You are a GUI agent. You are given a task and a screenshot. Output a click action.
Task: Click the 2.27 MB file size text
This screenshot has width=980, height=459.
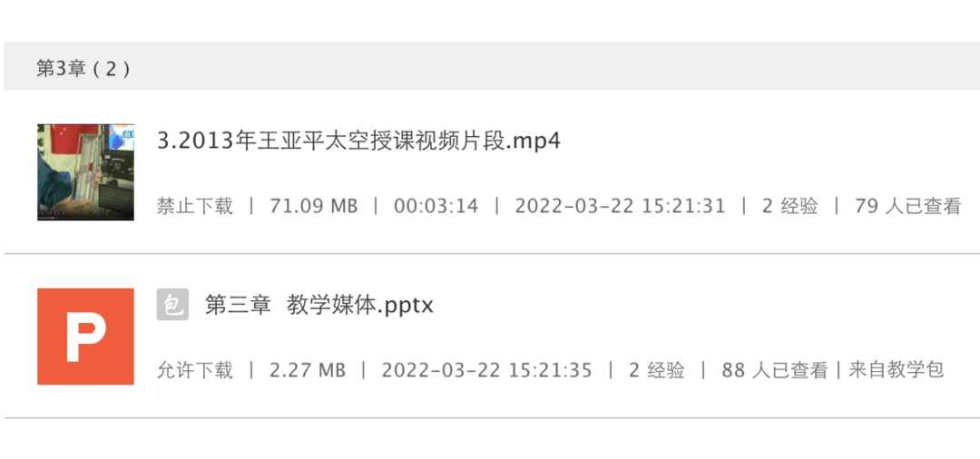pos(308,370)
